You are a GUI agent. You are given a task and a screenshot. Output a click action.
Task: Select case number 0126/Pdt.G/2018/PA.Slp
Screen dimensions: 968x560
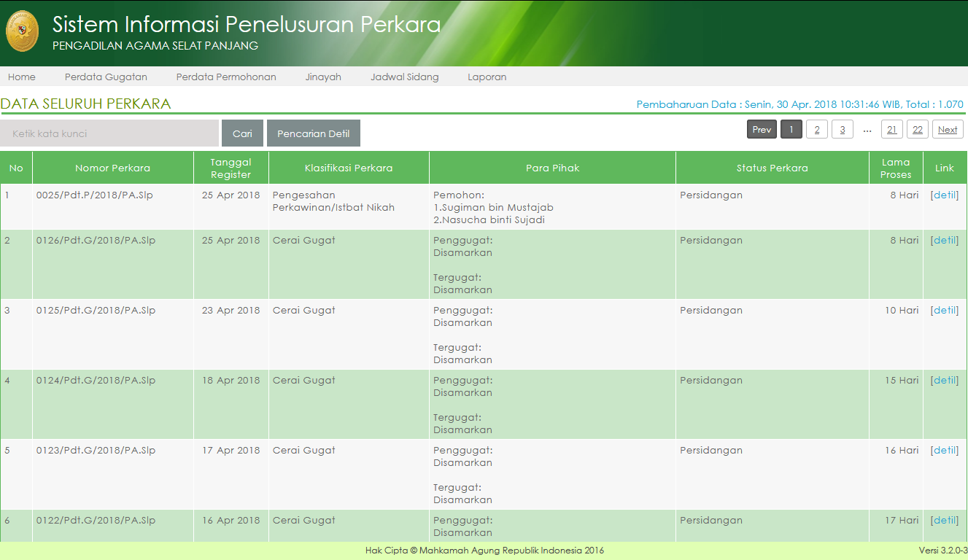point(96,241)
